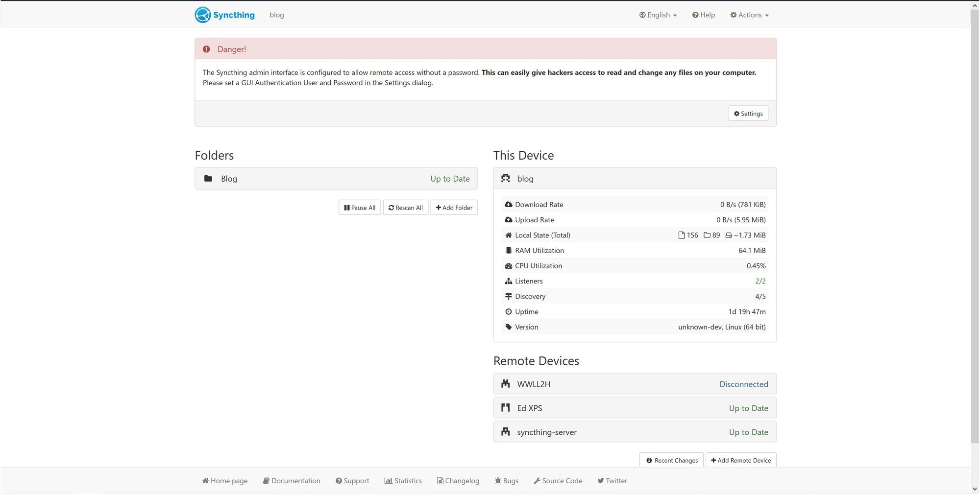Image resolution: width=980 pixels, height=494 pixels.
Task: Open the Documentation footer link
Action: click(292, 481)
